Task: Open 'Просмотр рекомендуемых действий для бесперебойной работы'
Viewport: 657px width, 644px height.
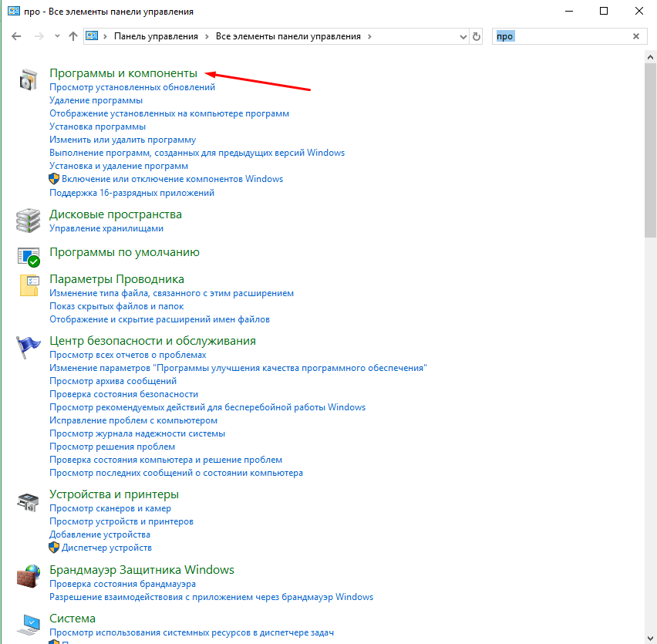Action: pyautogui.click(x=207, y=407)
